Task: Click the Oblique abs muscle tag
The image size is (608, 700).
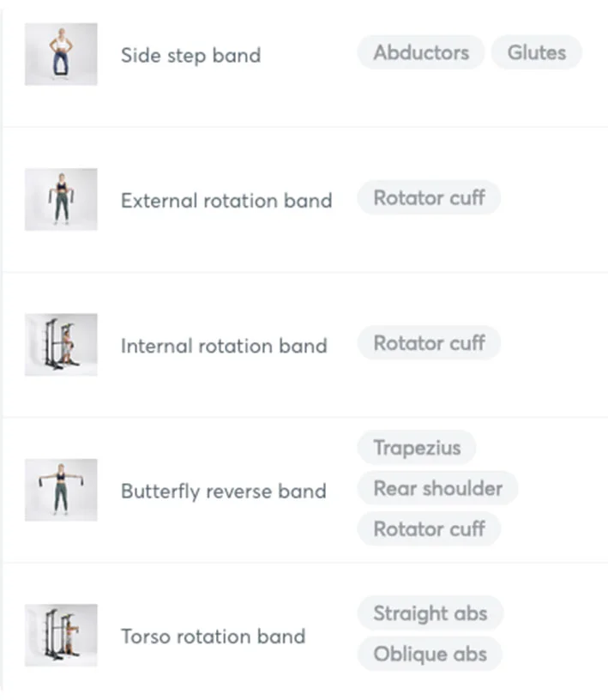Action: (x=430, y=654)
